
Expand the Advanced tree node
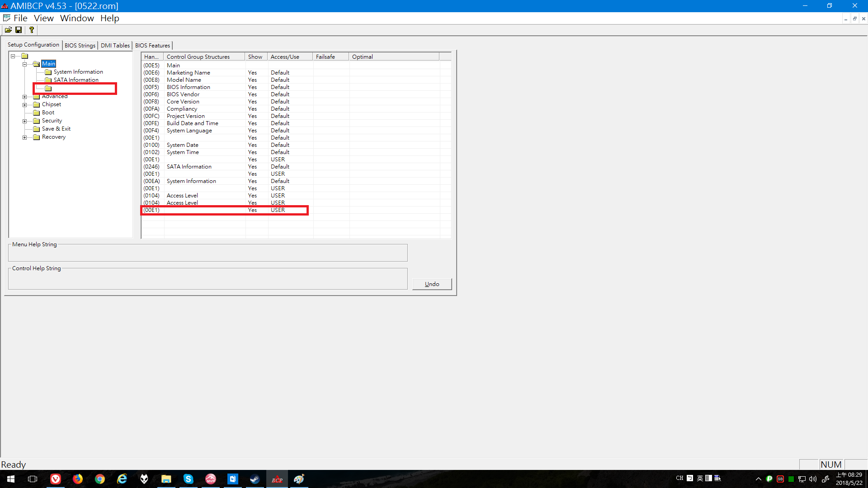[x=25, y=97]
